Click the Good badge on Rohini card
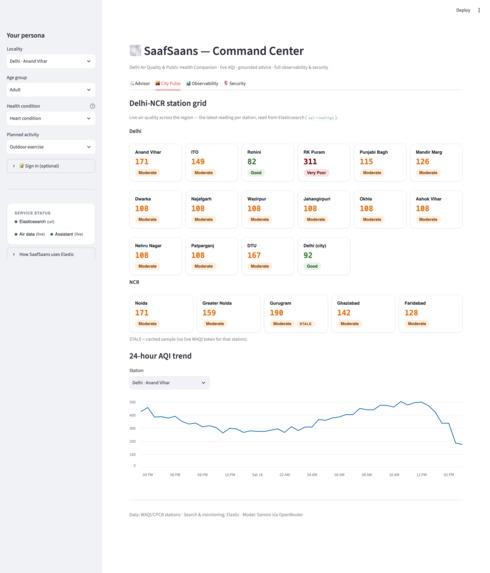 256,172
